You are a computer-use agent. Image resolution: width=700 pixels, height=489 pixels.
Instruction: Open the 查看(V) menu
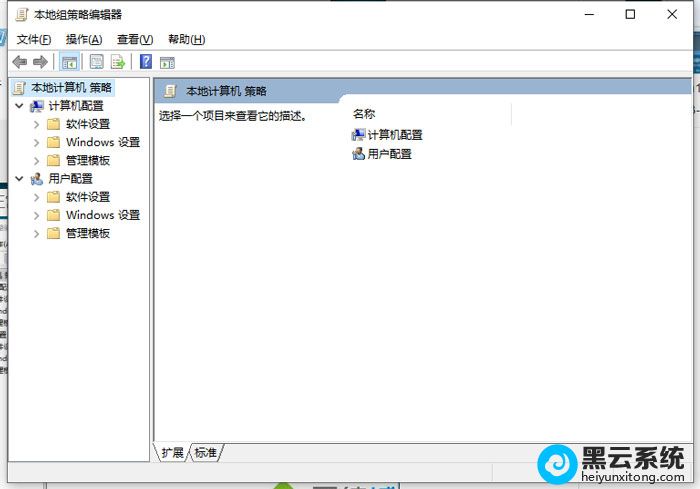coord(135,39)
